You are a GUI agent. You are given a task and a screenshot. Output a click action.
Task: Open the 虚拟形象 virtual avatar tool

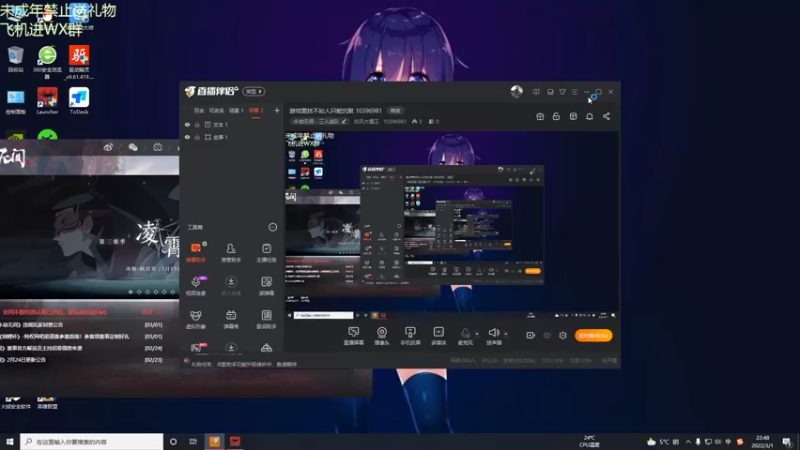(x=196, y=319)
